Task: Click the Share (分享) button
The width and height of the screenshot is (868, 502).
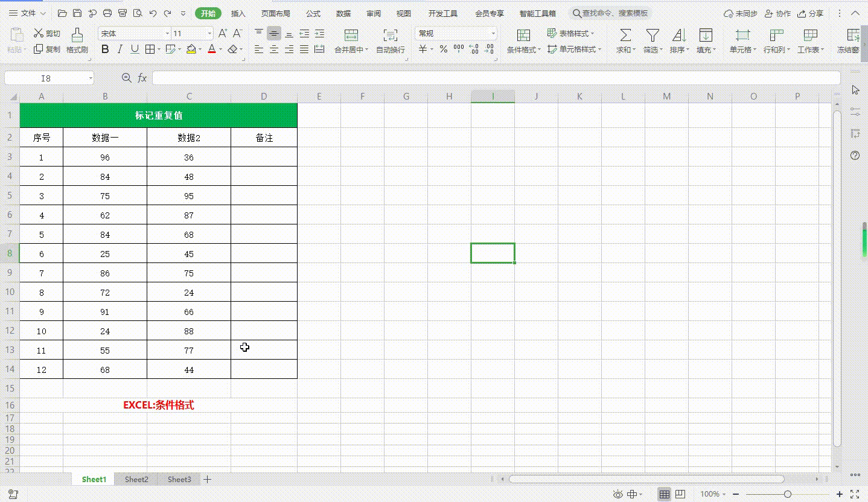Action: (x=810, y=13)
